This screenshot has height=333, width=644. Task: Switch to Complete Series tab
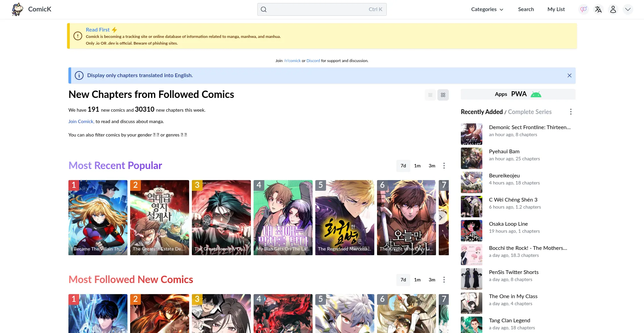[530, 112]
